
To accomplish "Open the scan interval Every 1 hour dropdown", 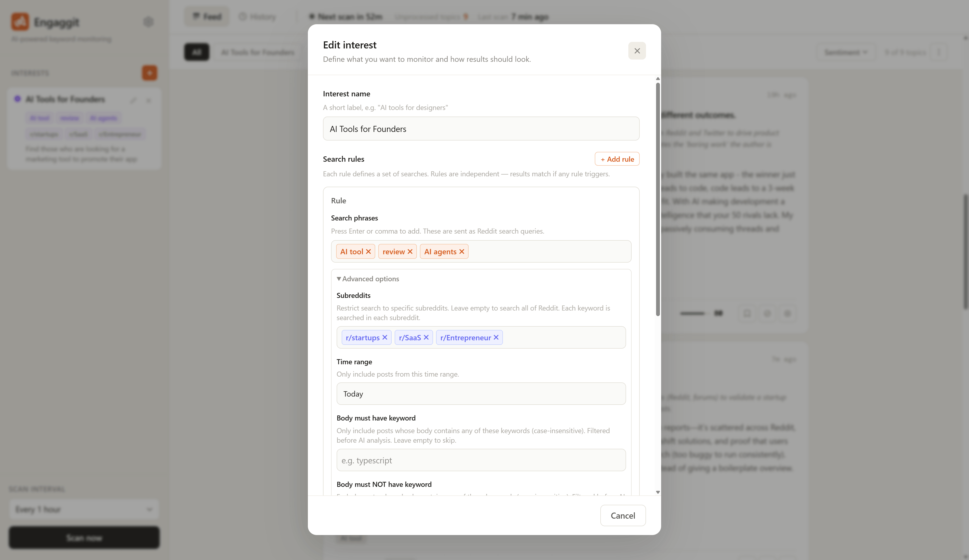I will pyautogui.click(x=84, y=509).
